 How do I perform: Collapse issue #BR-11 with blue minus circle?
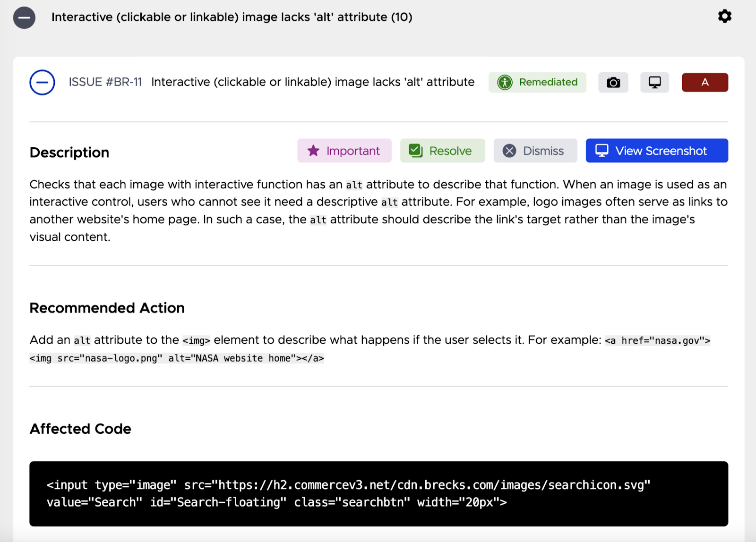(x=42, y=82)
